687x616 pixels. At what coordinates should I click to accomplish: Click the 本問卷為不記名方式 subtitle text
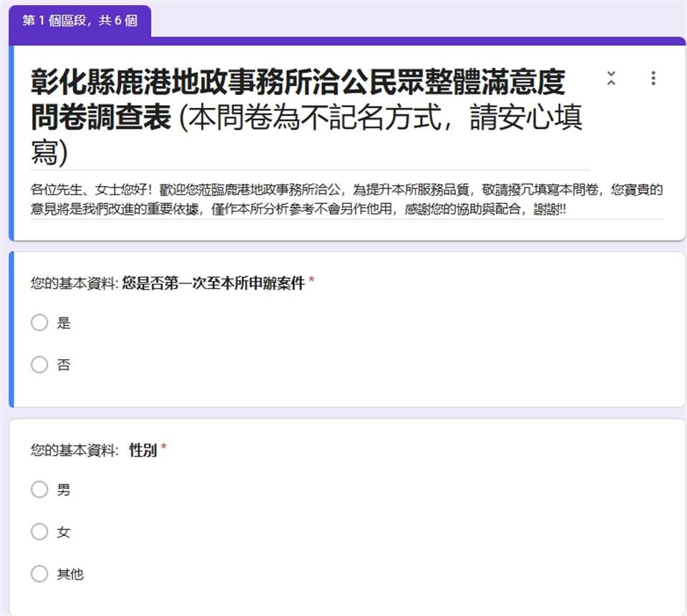[316, 117]
